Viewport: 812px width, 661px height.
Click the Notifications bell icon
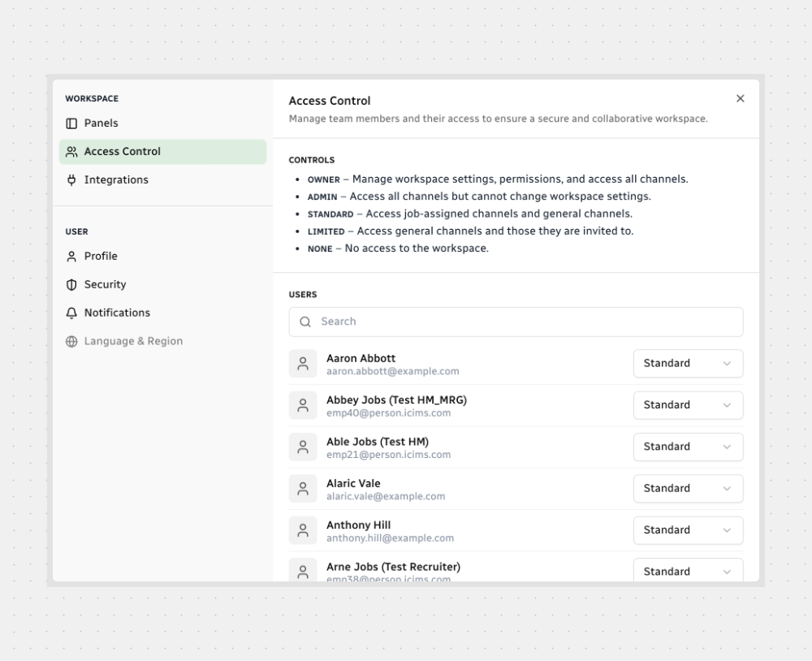coord(71,313)
